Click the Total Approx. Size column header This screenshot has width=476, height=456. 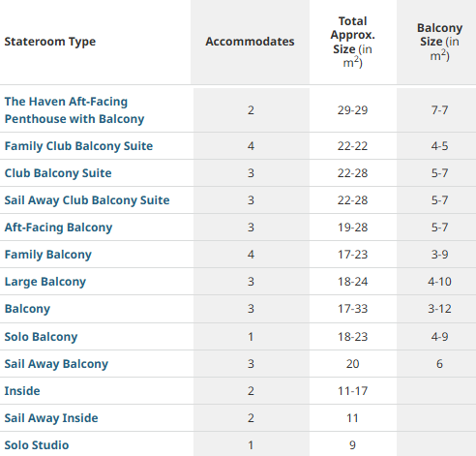click(x=353, y=42)
